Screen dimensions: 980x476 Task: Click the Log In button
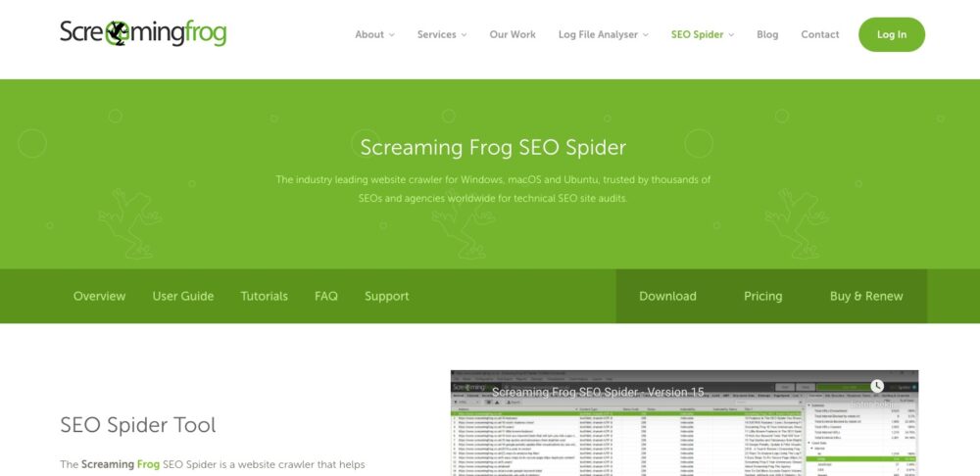(891, 34)
